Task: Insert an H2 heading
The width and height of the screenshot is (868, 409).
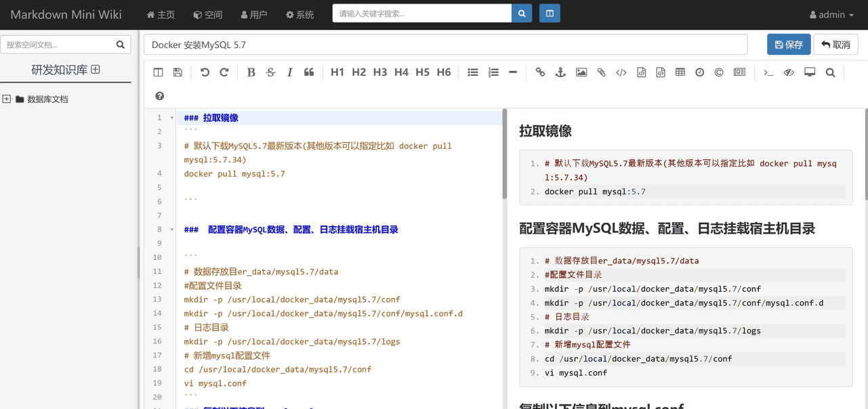Action: click(x=358, y=72)
